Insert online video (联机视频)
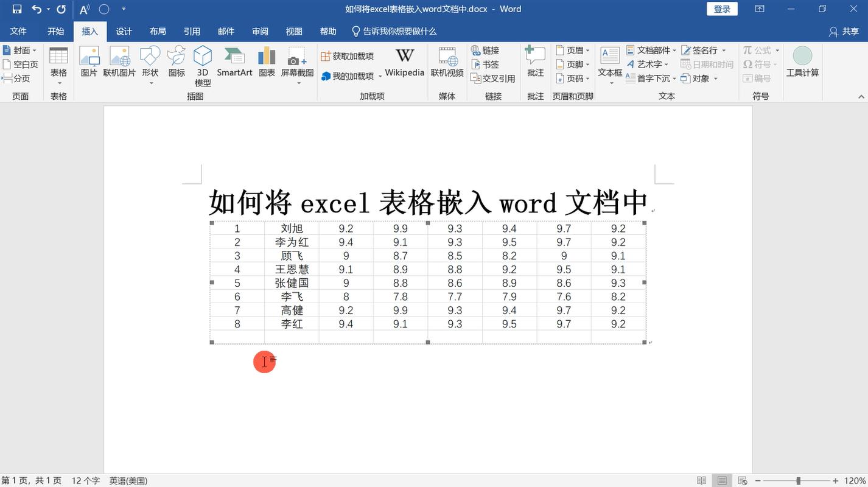The width and height of the screenshot is (868, 487). point(447,62)
